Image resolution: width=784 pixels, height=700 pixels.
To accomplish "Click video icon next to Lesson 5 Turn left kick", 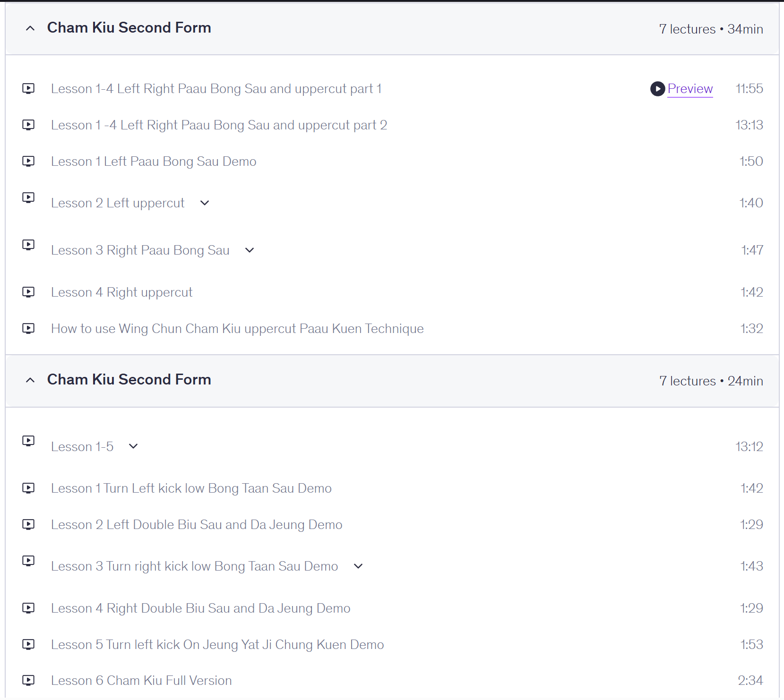I will 28,644.
